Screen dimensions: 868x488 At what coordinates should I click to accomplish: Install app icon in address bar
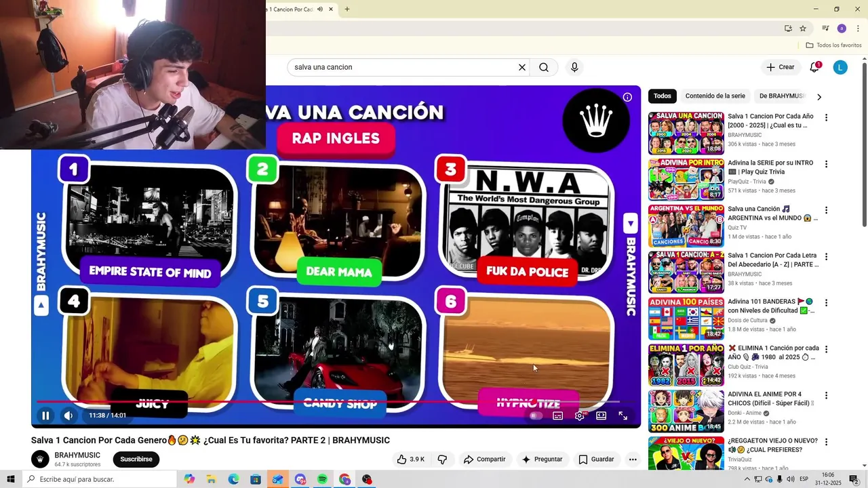point(788,28)
